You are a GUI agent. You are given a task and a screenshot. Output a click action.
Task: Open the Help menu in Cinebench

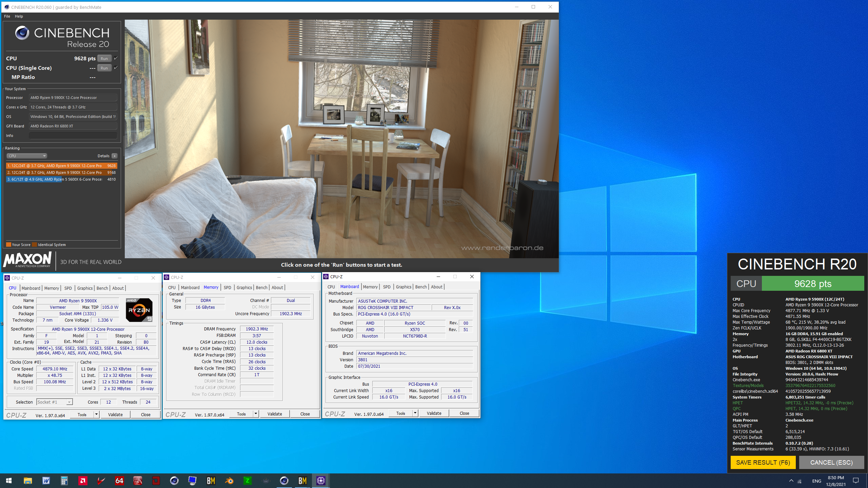pyautogui.click(x=19, y=16)
